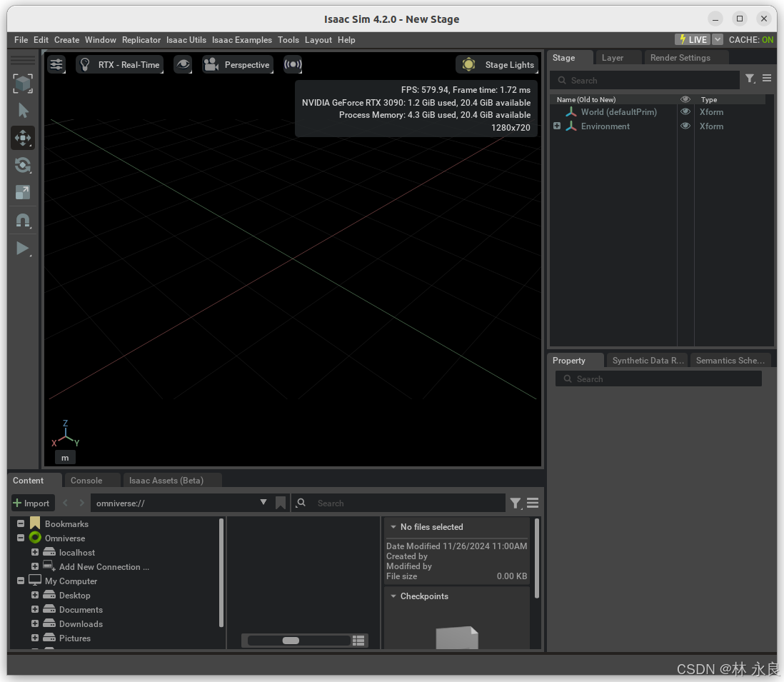The width and height of the screenshot is (784, 682).
Task: Open the viewport show/hide eye menu
Action: pos(183,64)
